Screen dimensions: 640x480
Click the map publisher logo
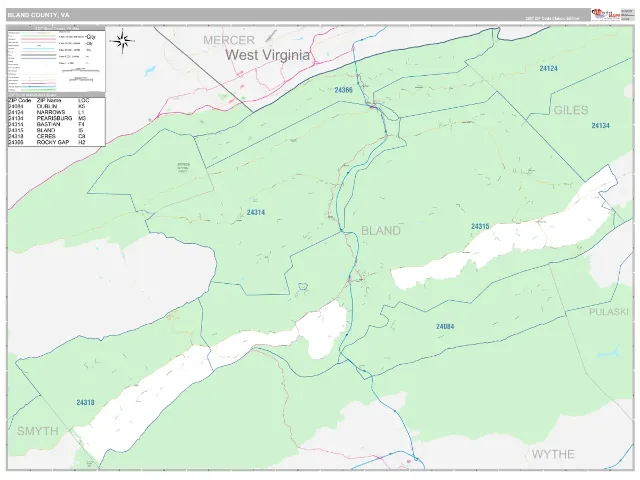[x=606, y=14]
